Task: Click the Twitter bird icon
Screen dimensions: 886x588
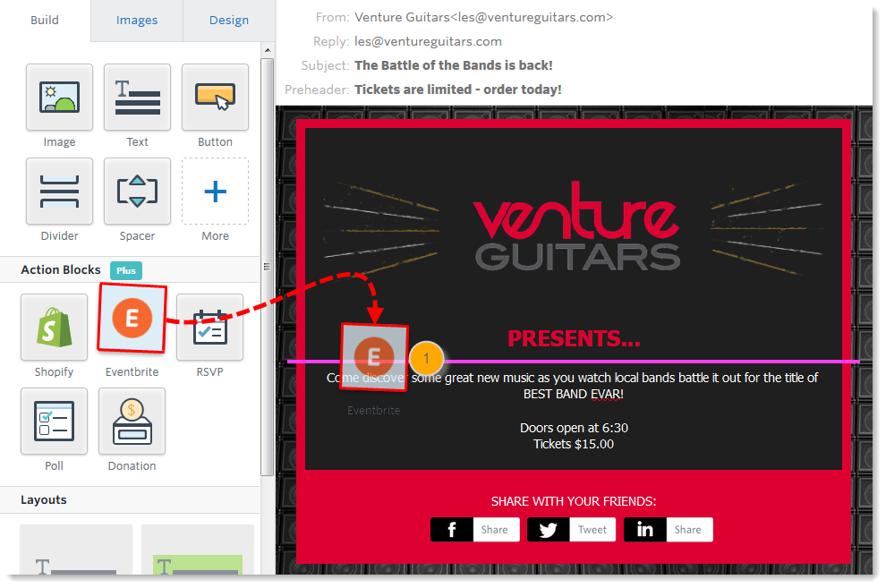Action: (548, 530)
